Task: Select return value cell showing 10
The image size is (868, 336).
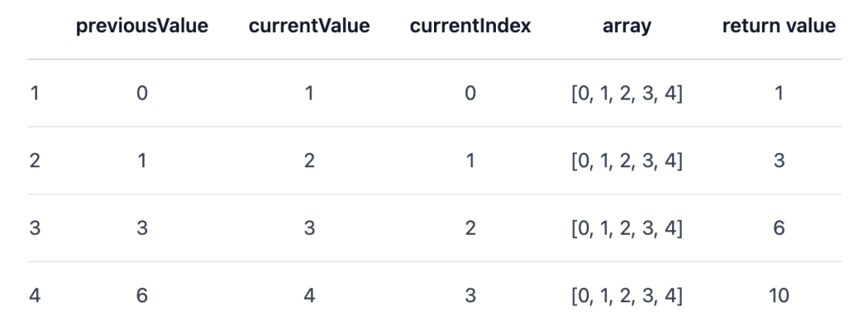Action: click(778, 296)
